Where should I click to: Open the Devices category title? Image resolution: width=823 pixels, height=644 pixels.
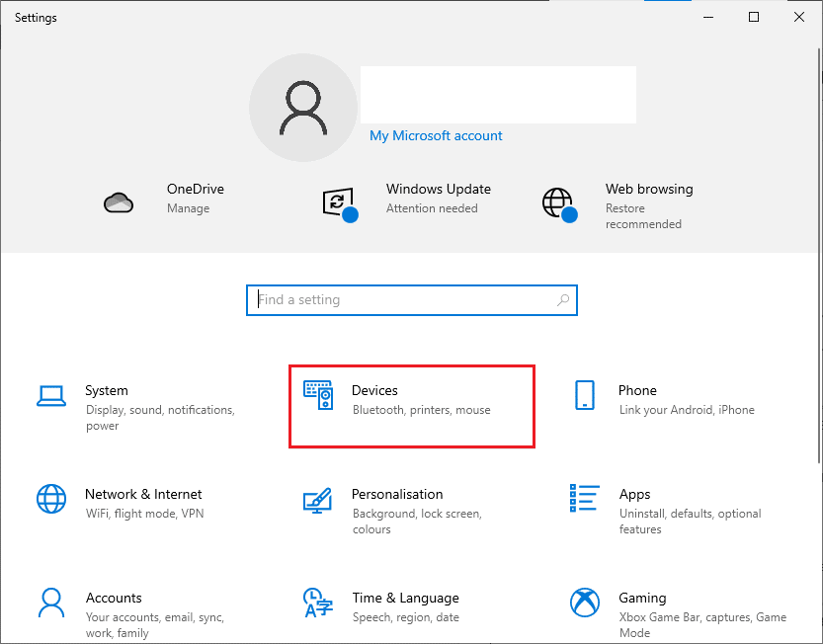click(374, 390)
